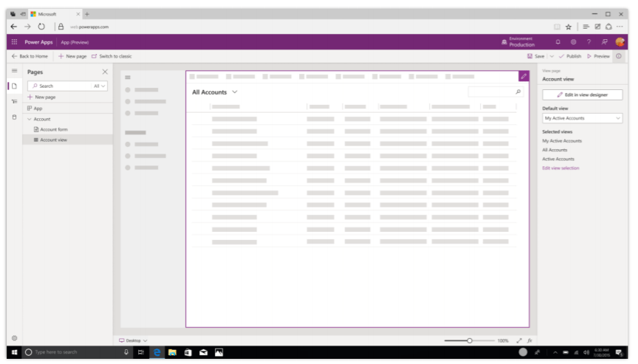Click Switch to classic in command bar
This screenshot has height=364, width=638.
tap(112, 56)
